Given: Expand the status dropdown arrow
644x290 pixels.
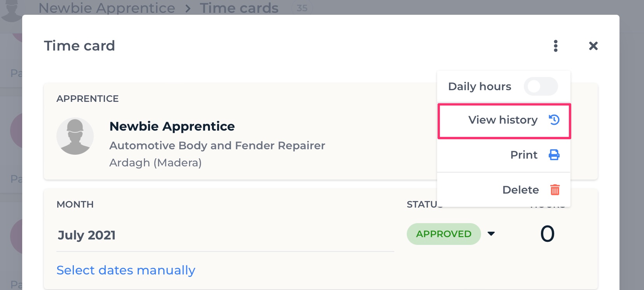Looking at the screenshot, I should [x=491, y=234].
